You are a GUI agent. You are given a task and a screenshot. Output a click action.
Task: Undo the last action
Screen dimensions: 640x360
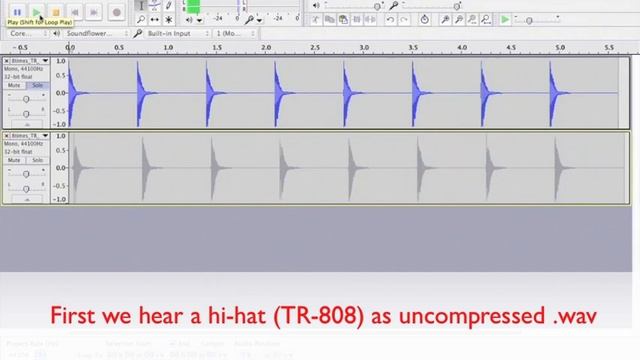[x=390, y=19]
